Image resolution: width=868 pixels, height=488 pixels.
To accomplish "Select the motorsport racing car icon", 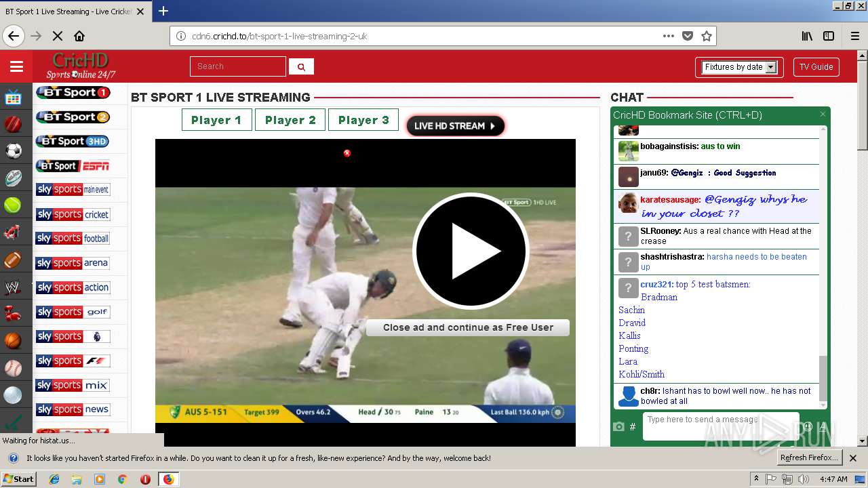I will [x=13, y=232].
